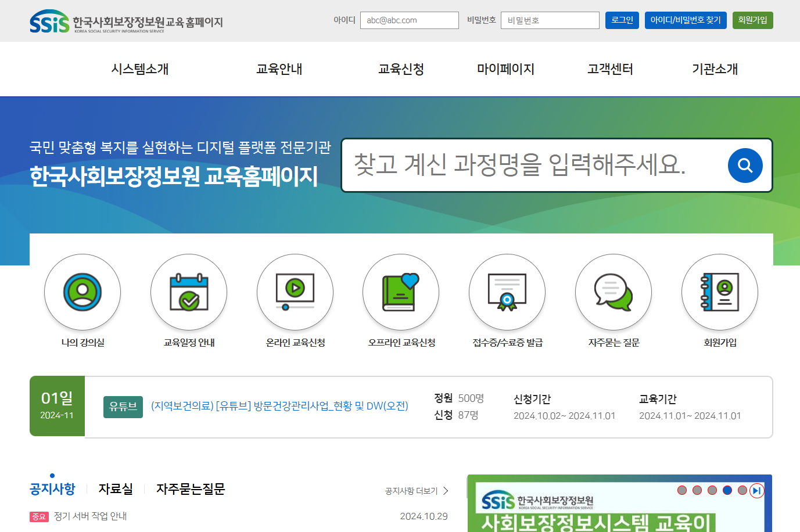This screenshot has width=800, height=532.
Task: Open 온라인 교육신청 video icon
Action: [x=295, y=292]
